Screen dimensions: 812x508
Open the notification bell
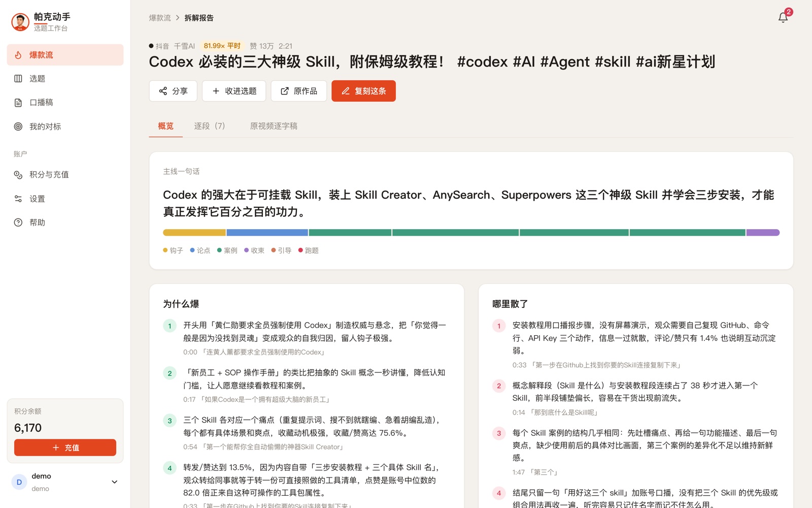783,18
